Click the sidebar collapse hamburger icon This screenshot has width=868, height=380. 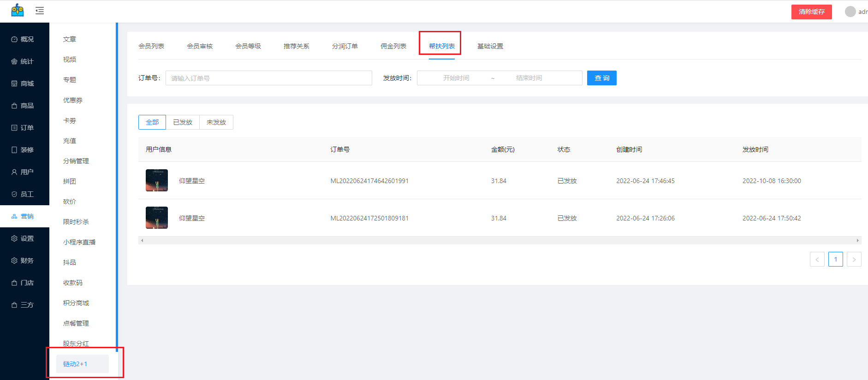40,11
